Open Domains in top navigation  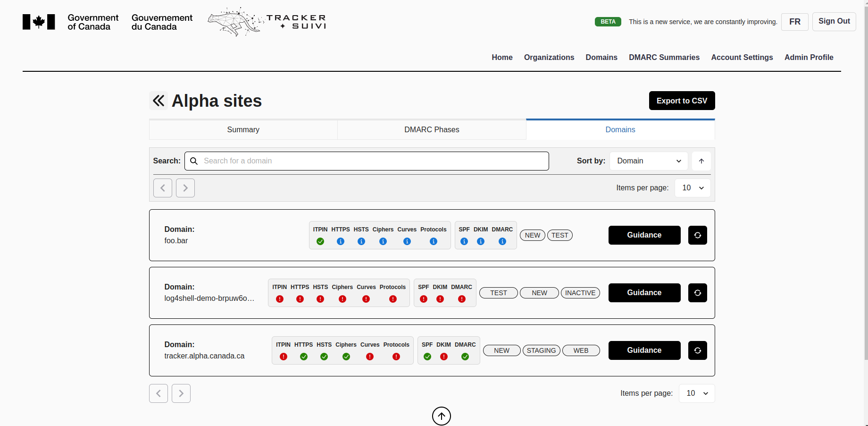coord(601,57)
